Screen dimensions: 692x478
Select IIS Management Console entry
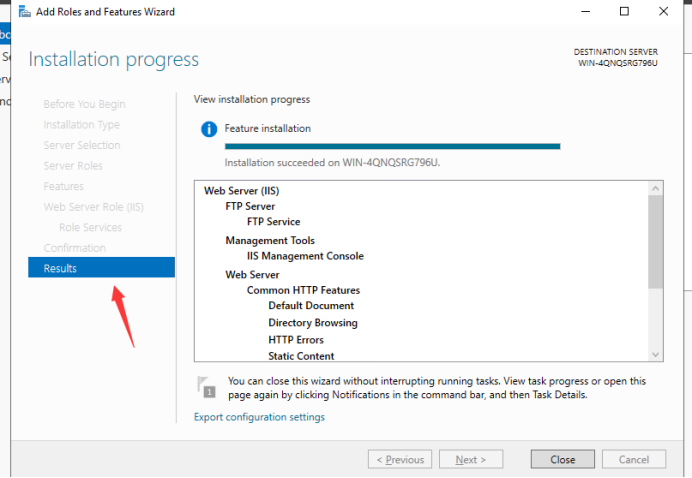pyautogui.click(x=305, y=256)
